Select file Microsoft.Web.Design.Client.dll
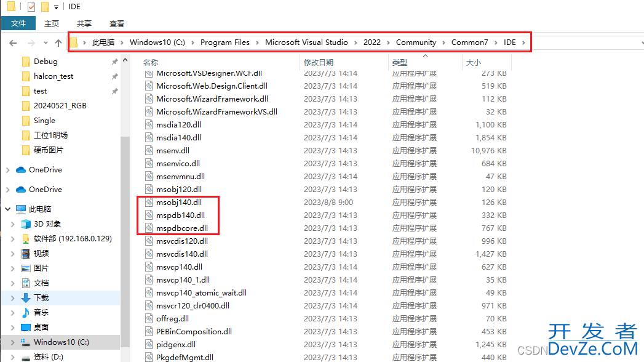The image size is (644, 362). point(212,86)
